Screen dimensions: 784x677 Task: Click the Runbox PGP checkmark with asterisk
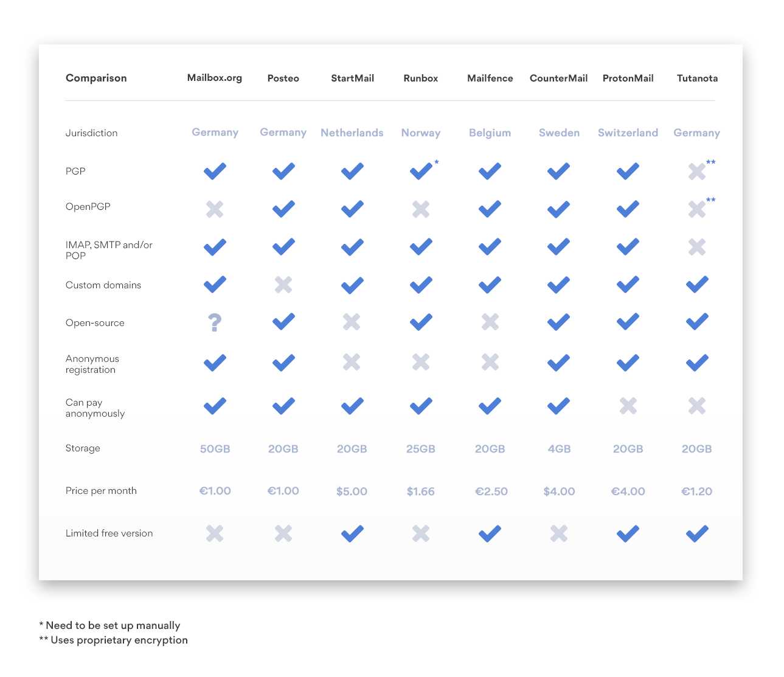pyautogui.click(x=421, y=172)
